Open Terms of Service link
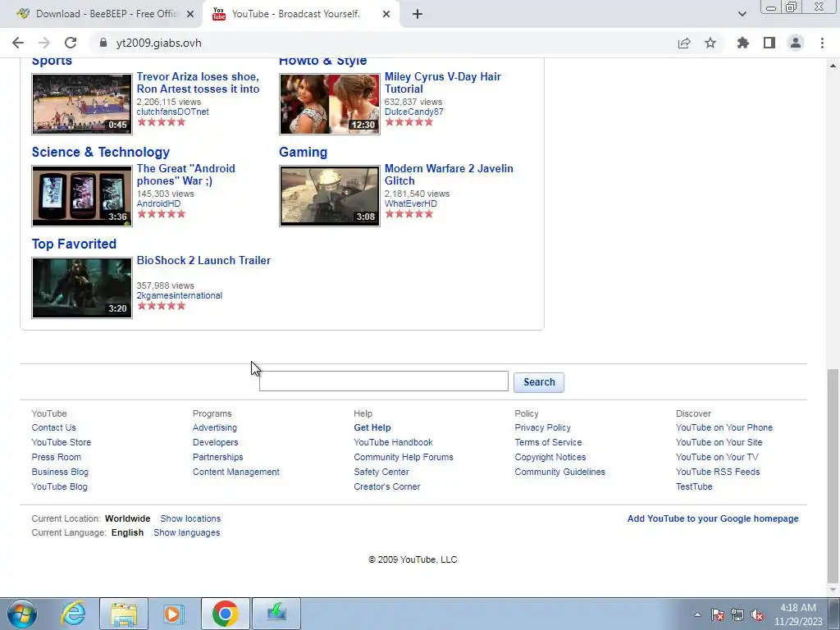The image size is (840, 630). coord(548,442)
